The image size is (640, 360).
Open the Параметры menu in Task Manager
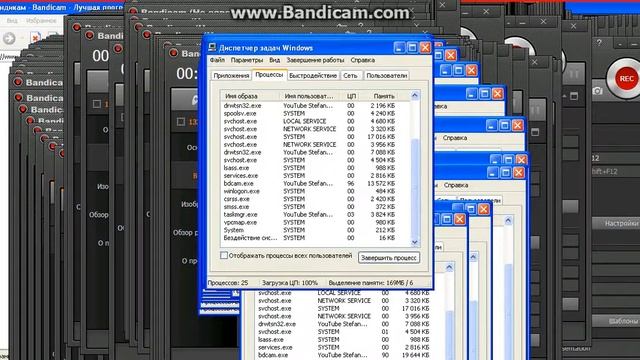[x=247, y=60]
